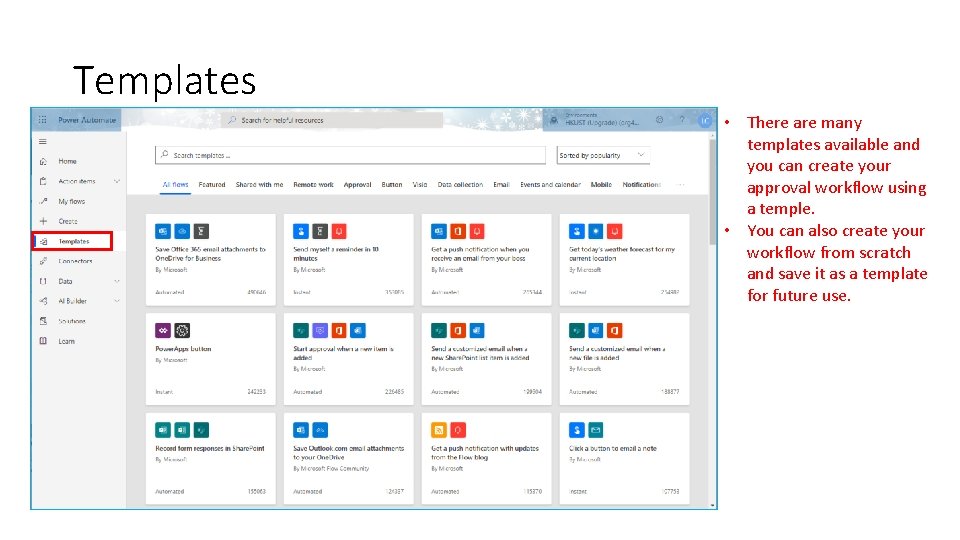The image size is (960, 540).
Task: Expand the Data section chevron
Action: coord(116,282)
